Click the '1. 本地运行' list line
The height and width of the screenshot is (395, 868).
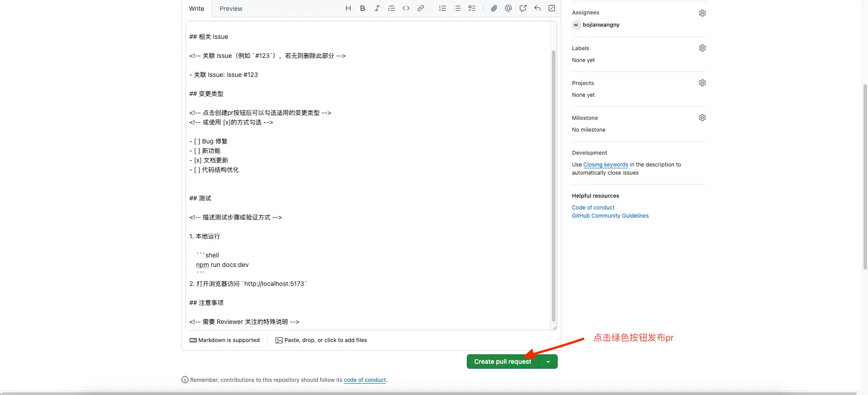(x=204, y=236)
